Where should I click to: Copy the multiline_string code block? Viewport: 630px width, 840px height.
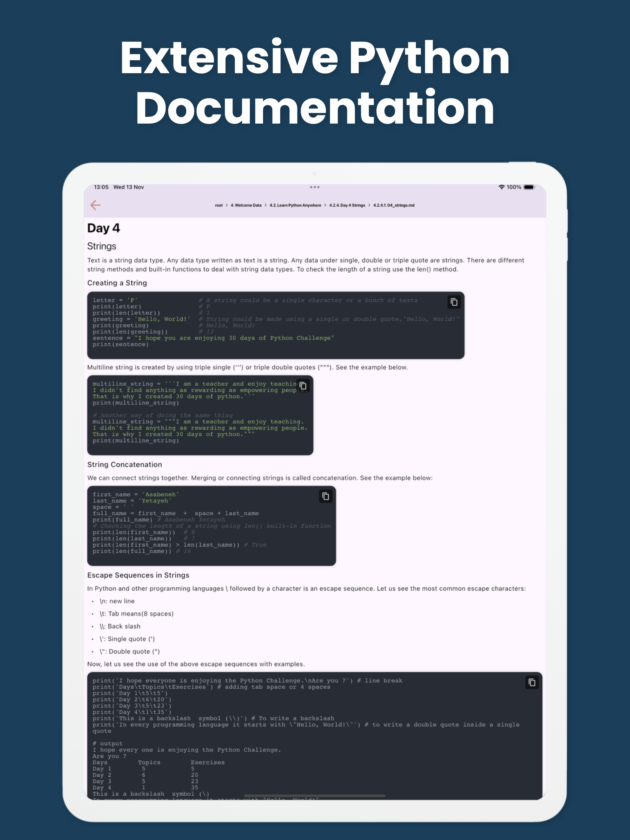coord(303,386)
